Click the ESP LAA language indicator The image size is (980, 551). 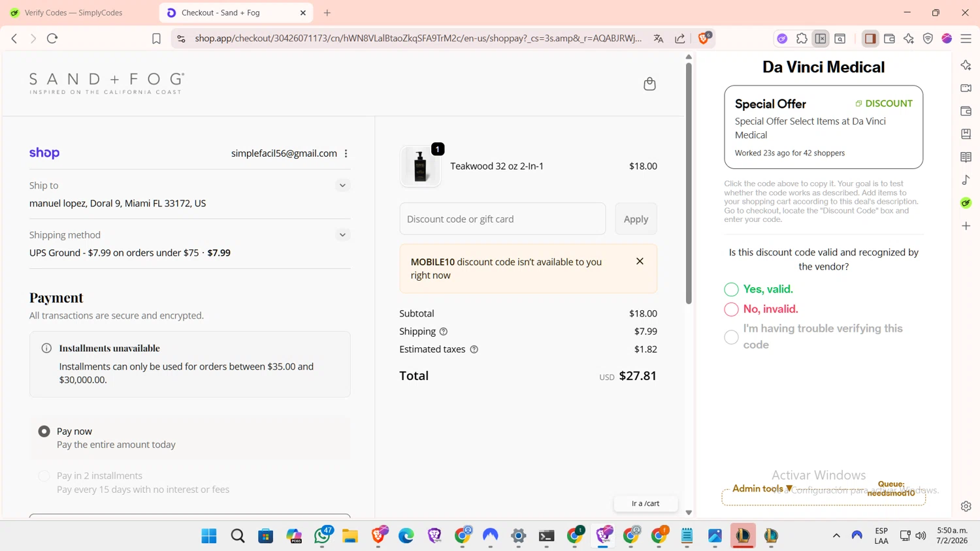[881, 535]
